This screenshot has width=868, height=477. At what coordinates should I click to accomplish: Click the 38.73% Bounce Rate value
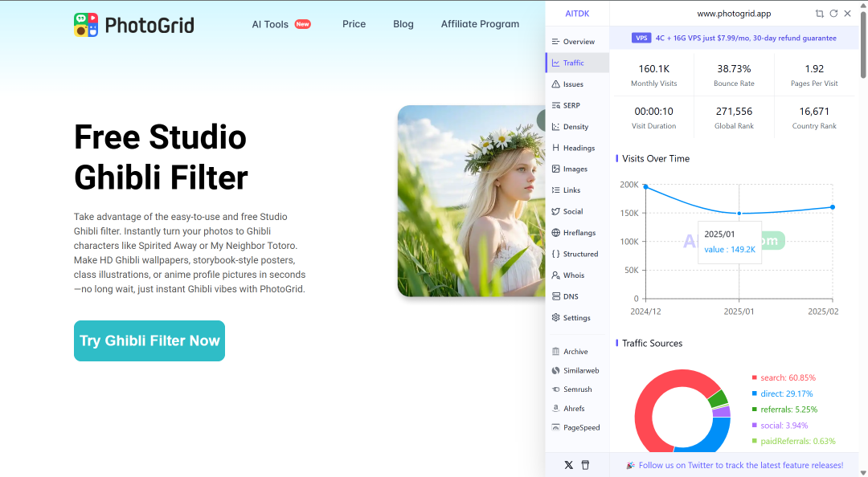click(x=734, y=68)
